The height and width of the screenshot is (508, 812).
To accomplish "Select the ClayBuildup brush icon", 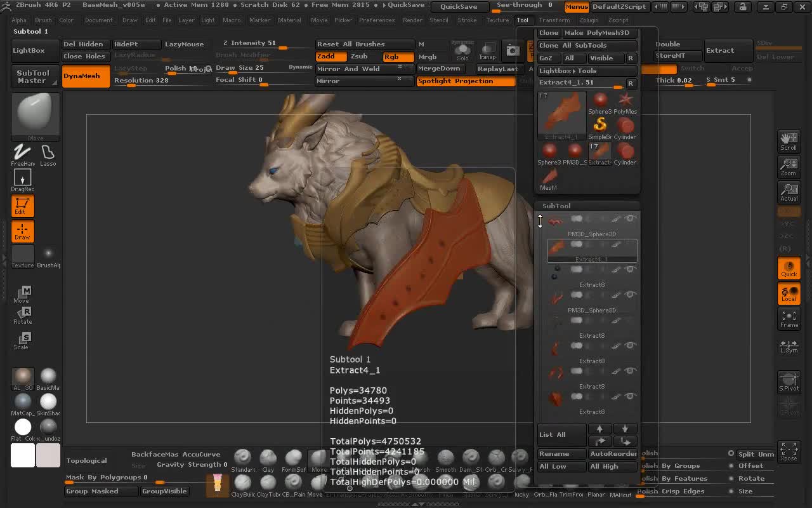I will pyautogui.click(x=242, y=485).
